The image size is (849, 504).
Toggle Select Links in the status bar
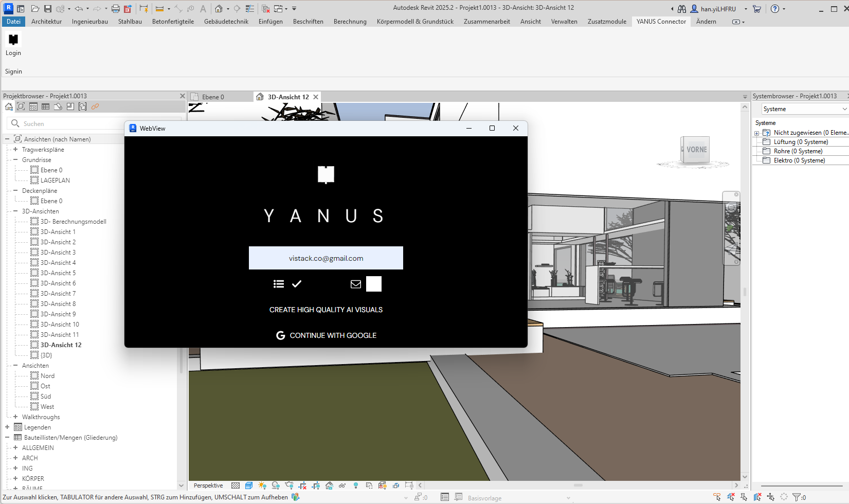[x=717, y=497]
